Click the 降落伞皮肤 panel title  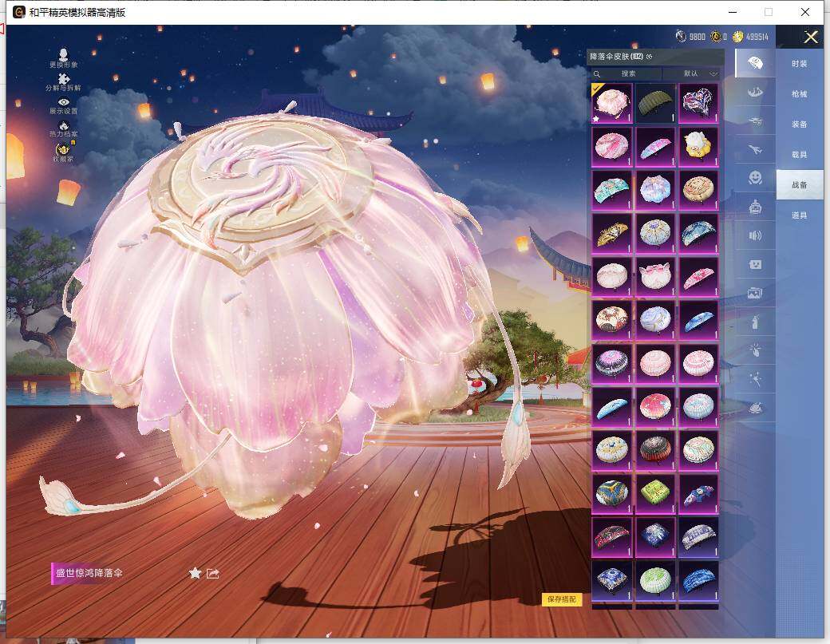pos(617,57)
